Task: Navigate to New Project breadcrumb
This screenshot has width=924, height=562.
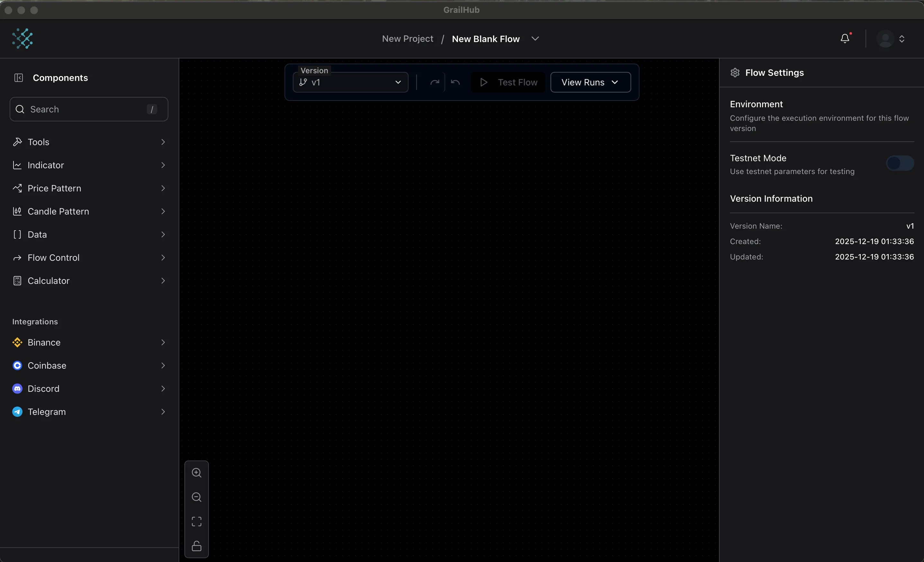Action: [407, 38]
